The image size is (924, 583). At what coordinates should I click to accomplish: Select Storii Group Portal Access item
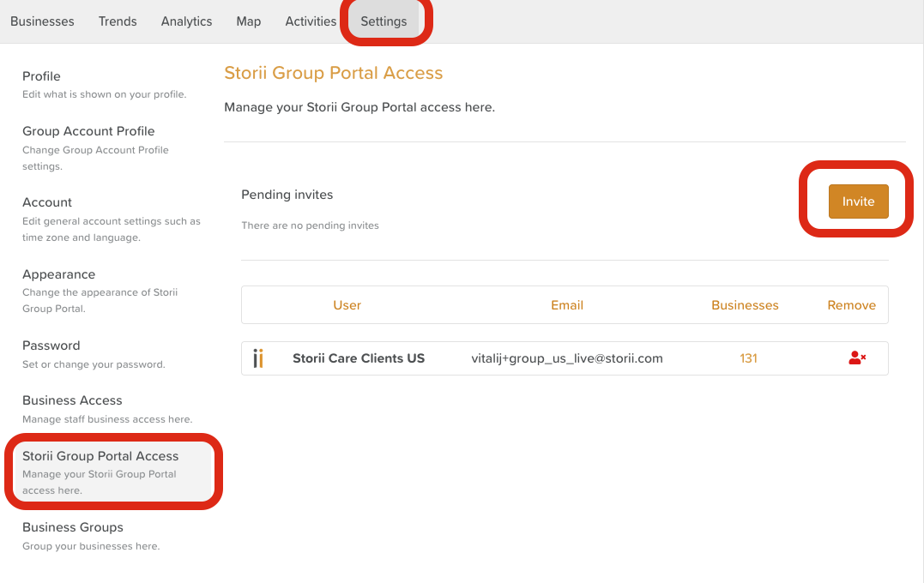pos(100,456)
